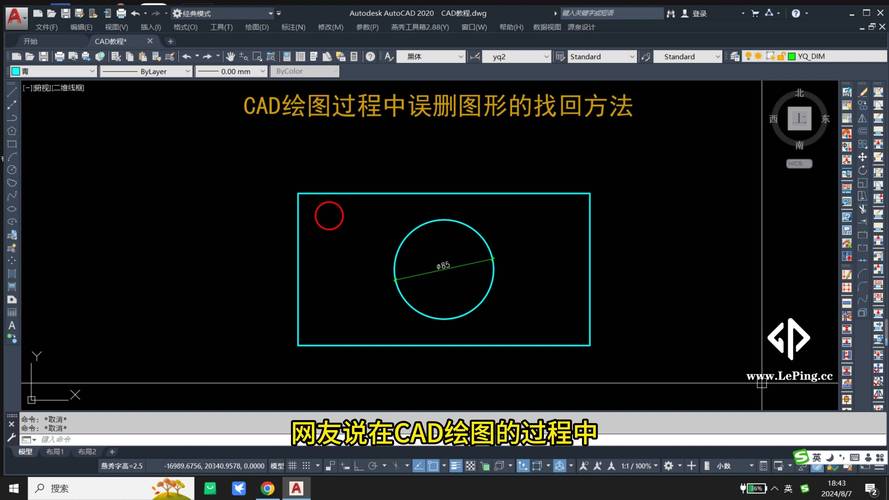Image resolution: width=889 pixels, height=500 pixels.
Task: Click the search binoculars icon in title bar
Action: [x=671, y=13]
